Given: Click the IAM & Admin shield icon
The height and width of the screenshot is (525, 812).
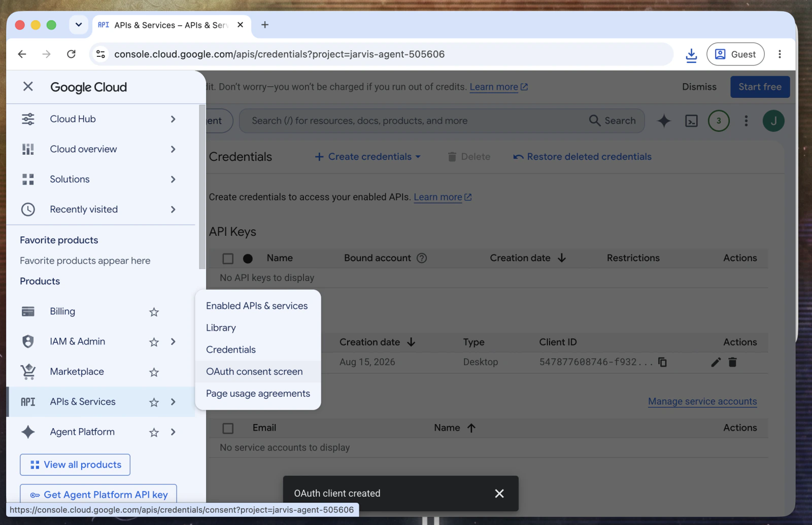Looking at the screenshot, I should point(28,341).
